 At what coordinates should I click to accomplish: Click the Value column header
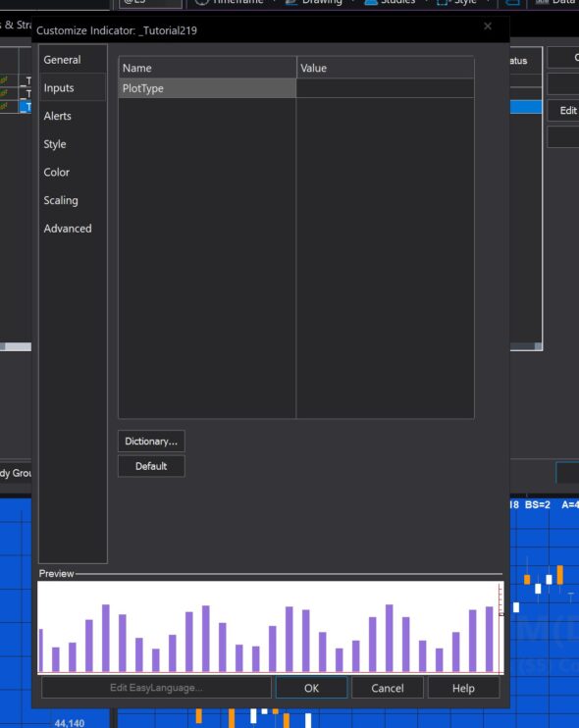385,68
